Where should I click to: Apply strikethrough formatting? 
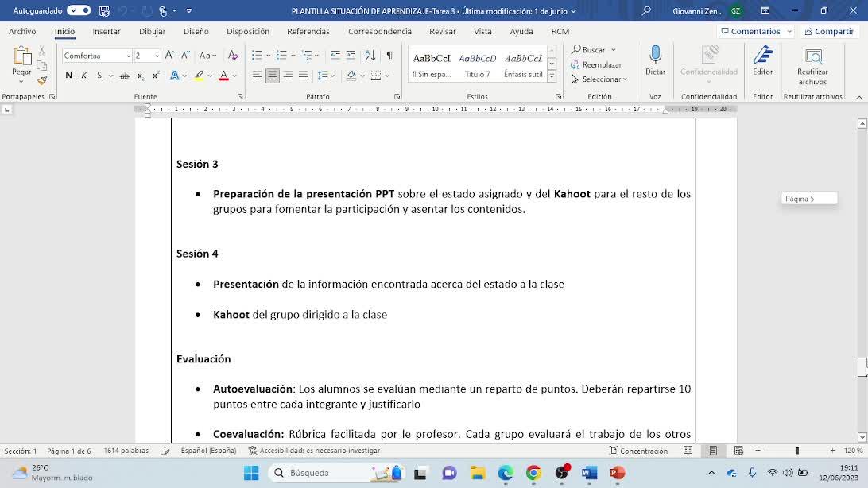coord(125,76)
